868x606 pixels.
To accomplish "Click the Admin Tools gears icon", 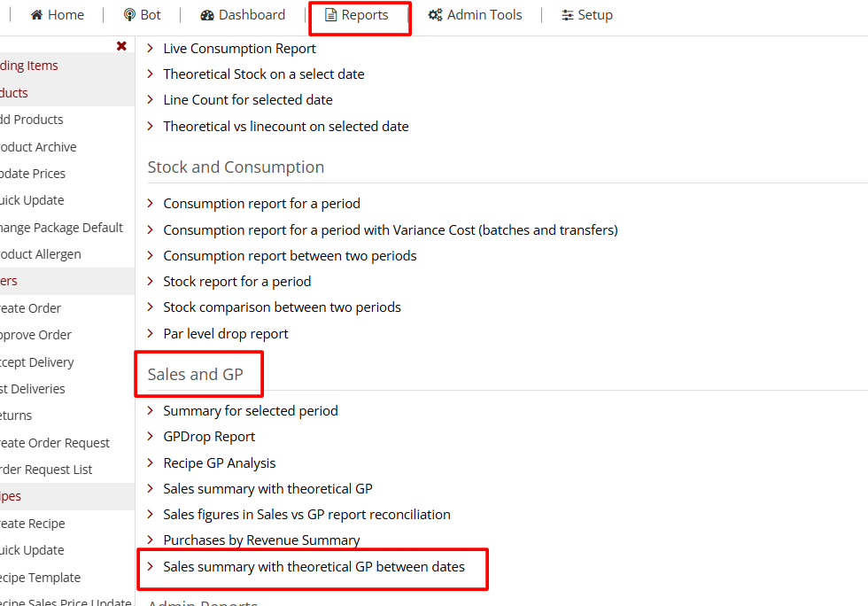I will pyautogui.click(x=435, y=15).
